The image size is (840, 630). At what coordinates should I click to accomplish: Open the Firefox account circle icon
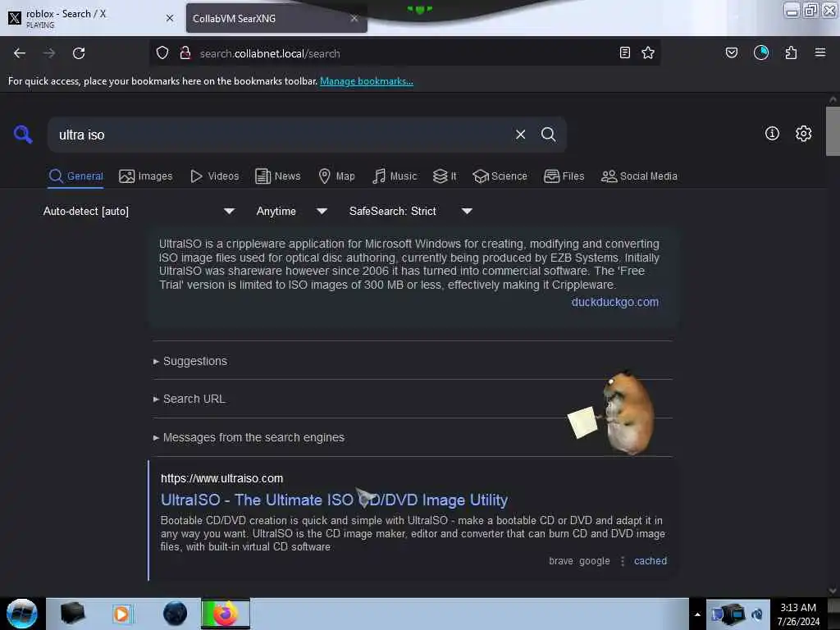[x=761, y=52]
